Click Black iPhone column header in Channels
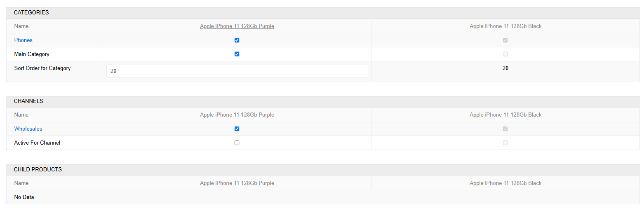The height and width of the screenshot is (213, 644). (505, 115)
